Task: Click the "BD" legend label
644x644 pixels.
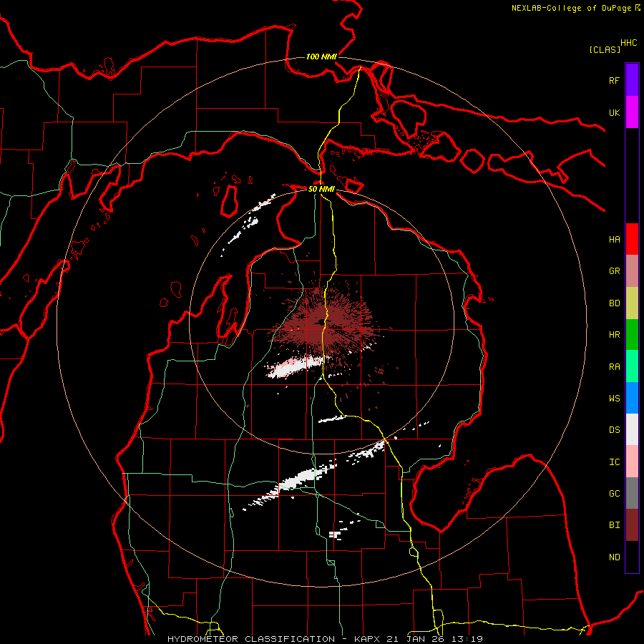Action: (x=614, y=303)
